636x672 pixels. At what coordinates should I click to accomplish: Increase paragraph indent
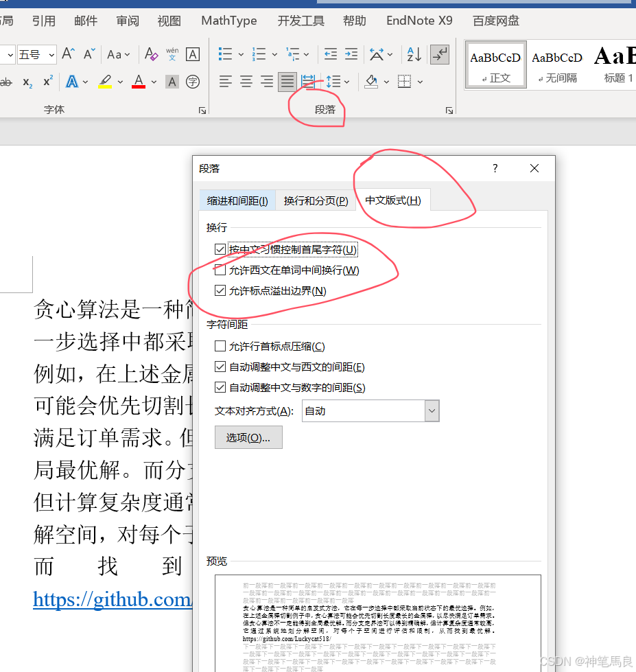coord(351,54)
